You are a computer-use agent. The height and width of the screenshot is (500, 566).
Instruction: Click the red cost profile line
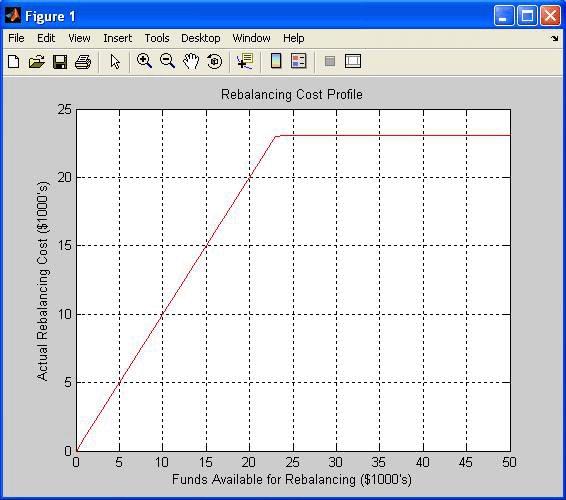[206, 245]
